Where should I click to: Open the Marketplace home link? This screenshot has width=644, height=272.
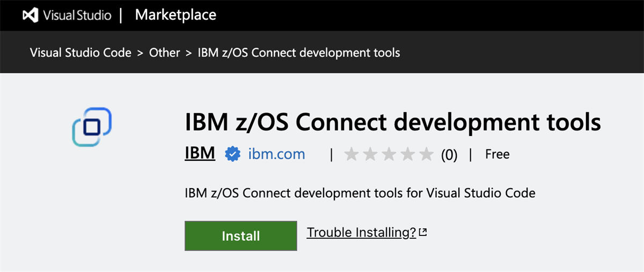(x=175, y=15)
